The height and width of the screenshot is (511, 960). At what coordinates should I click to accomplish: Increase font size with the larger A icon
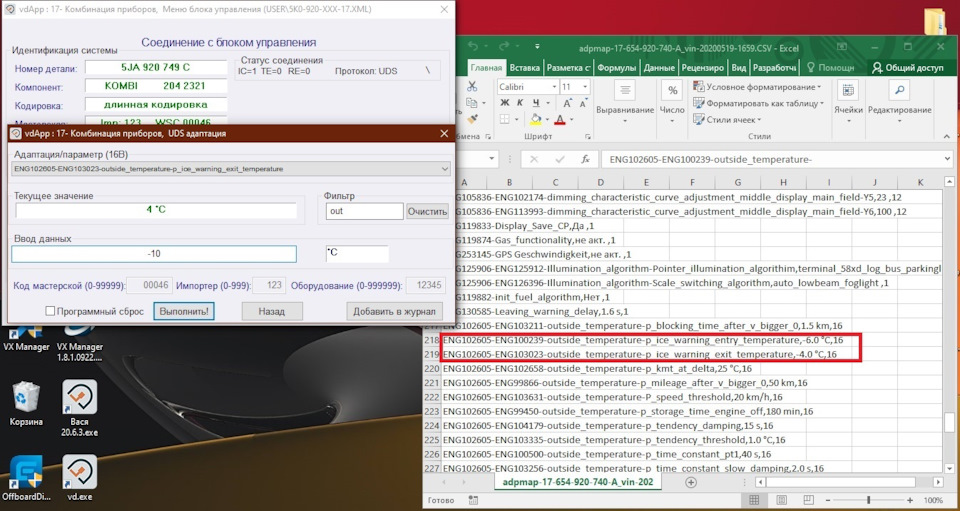[567, 103]
